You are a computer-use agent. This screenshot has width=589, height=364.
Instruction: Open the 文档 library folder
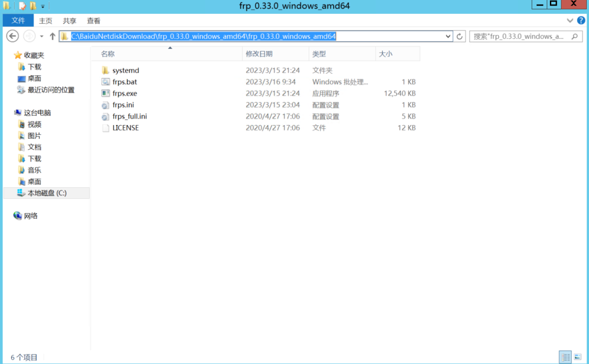[x=35, y=147]
